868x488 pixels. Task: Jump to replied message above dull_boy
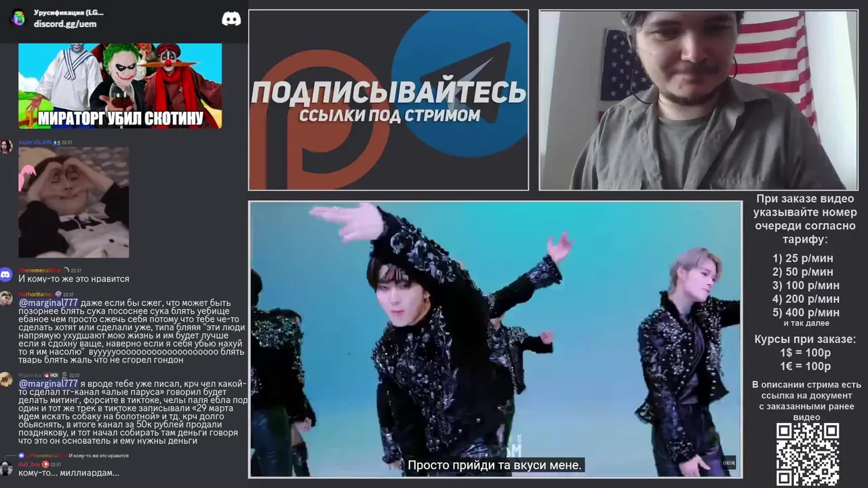[x=73, y=455]
